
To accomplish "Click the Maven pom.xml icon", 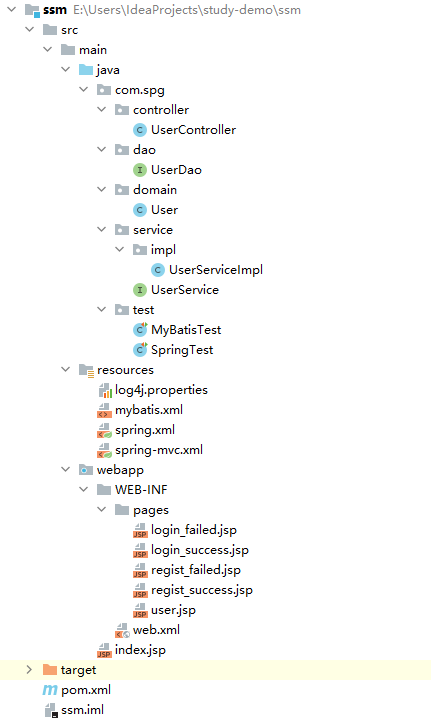I will [50, 690].
